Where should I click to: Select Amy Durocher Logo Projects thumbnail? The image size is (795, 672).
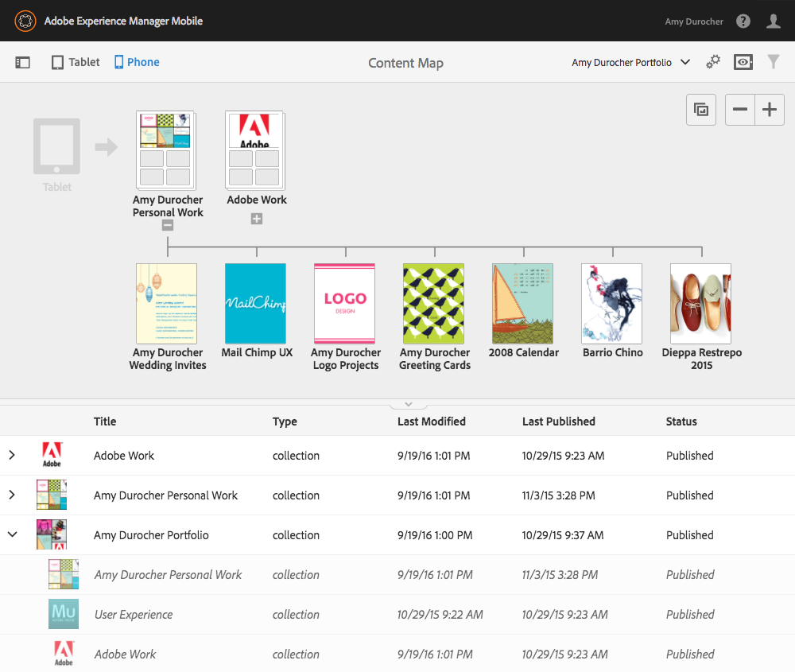(x=345, y=303)
